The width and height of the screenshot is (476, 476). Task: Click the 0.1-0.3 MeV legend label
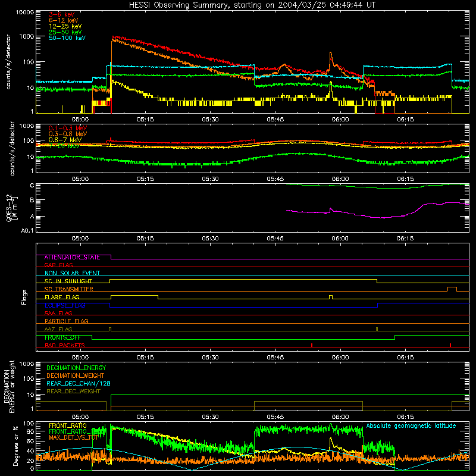pos(68,128)
